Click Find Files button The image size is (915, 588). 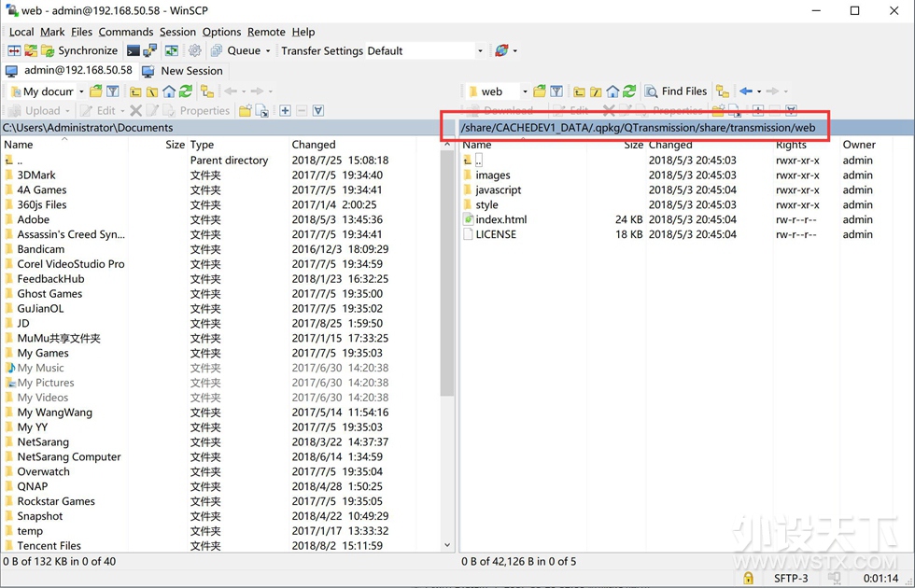[676, 91]
